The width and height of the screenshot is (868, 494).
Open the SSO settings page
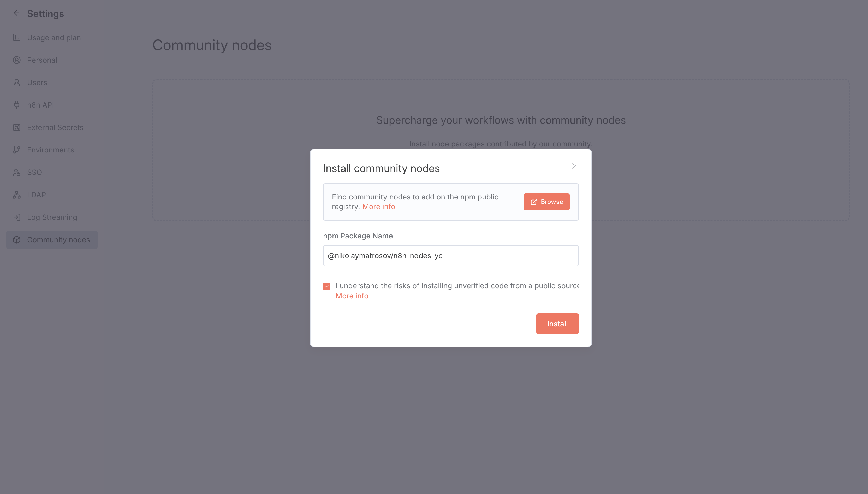pyautogui.click(x=35, y=172)
